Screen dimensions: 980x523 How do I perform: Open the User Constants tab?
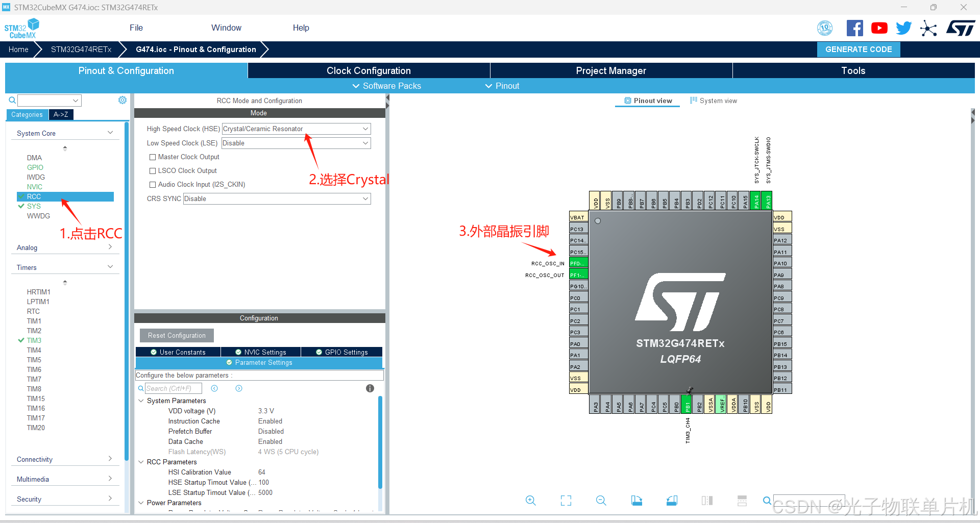pos(178,352)
